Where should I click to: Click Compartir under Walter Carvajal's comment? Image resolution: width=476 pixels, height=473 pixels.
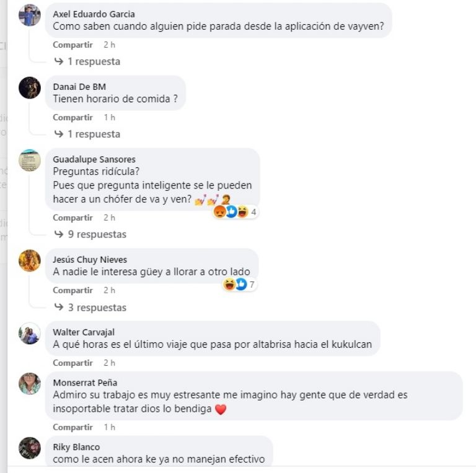(x=73, y=363)
